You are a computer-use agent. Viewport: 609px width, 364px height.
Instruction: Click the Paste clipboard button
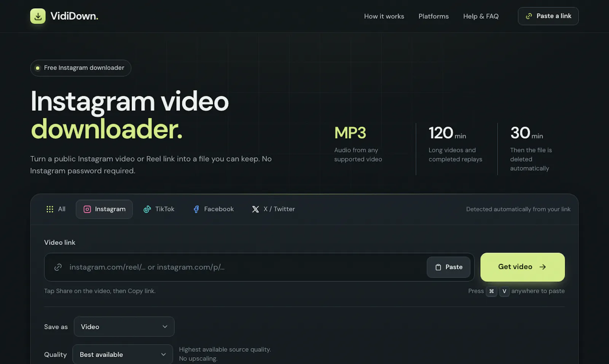[x=449, y=267]
